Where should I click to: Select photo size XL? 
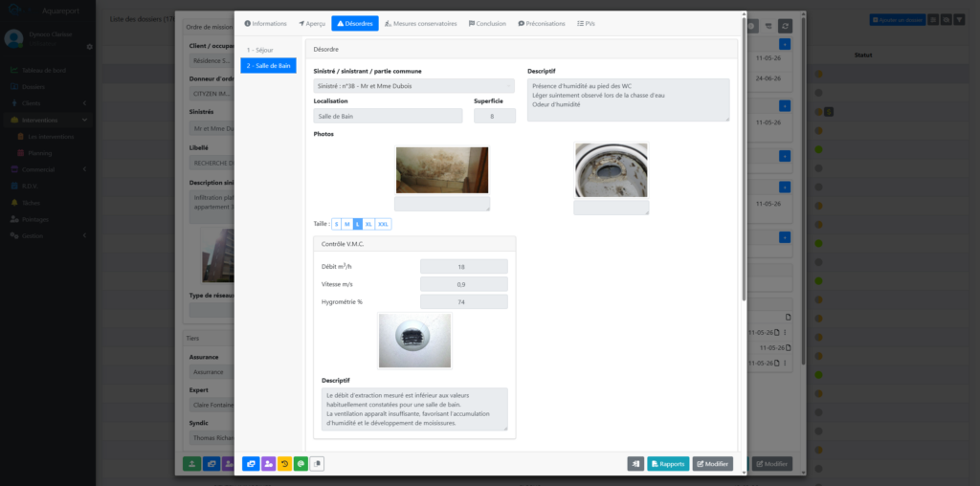[368, 224]
